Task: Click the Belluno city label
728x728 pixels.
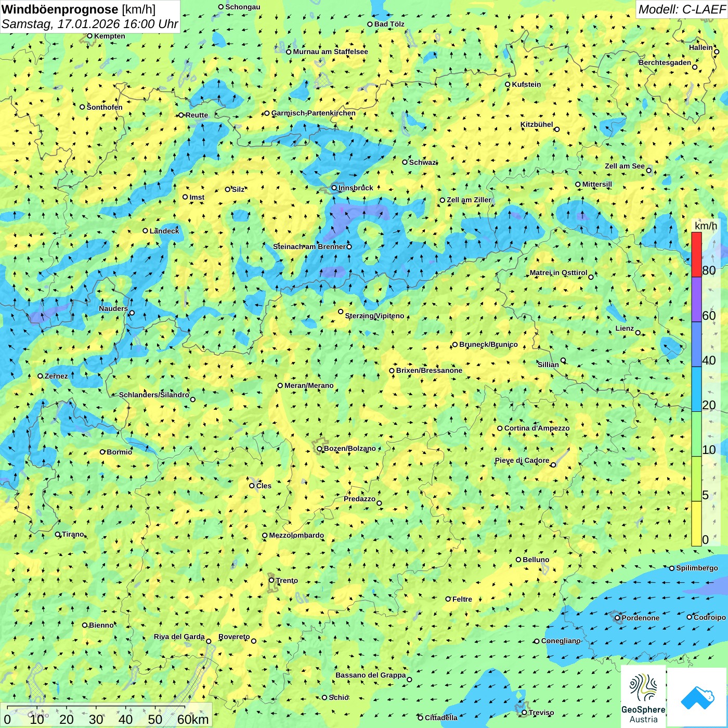Action: tap(536, 560)
